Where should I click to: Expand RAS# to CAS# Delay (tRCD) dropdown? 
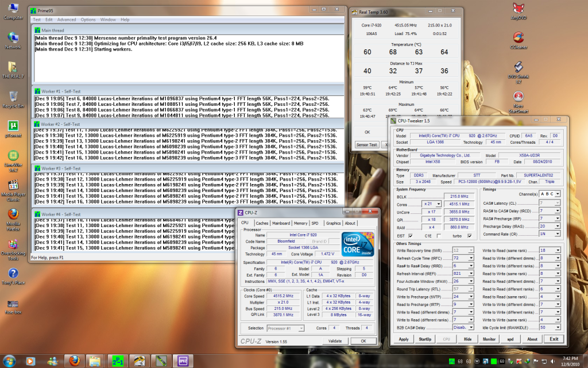click(x=558, y=210)
